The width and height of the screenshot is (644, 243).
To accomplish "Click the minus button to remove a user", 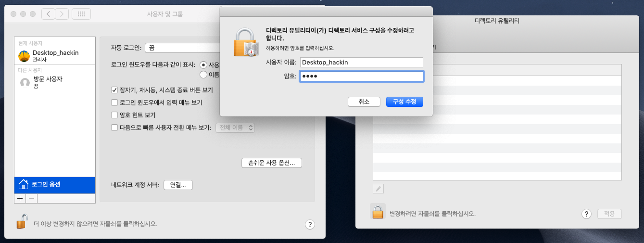I will click(x=31, y=198).
